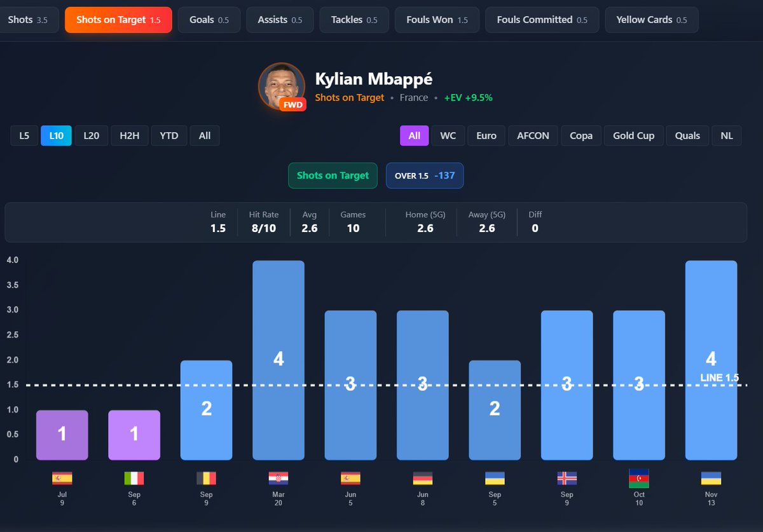Image resolution: width=763 pixels, height=532 pixels.
Task: Click the LINE 1.5 chart label
Action: [720, 378]
